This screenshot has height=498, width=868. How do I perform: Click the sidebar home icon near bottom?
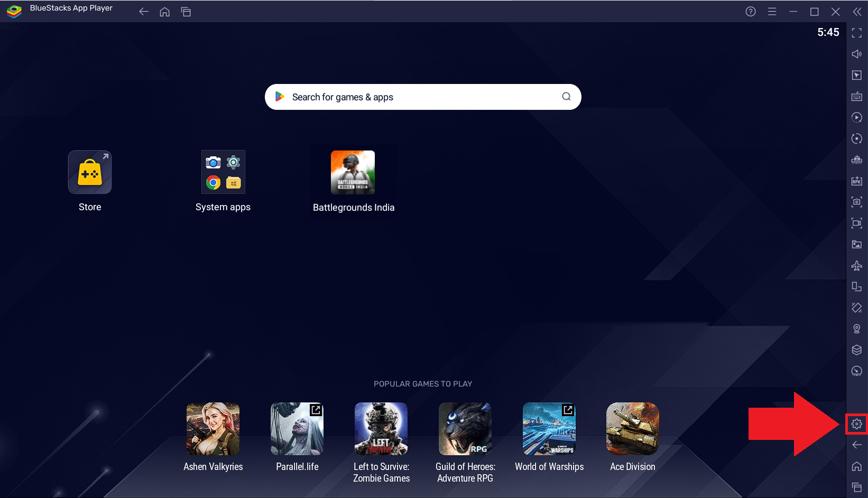[857, 466]
